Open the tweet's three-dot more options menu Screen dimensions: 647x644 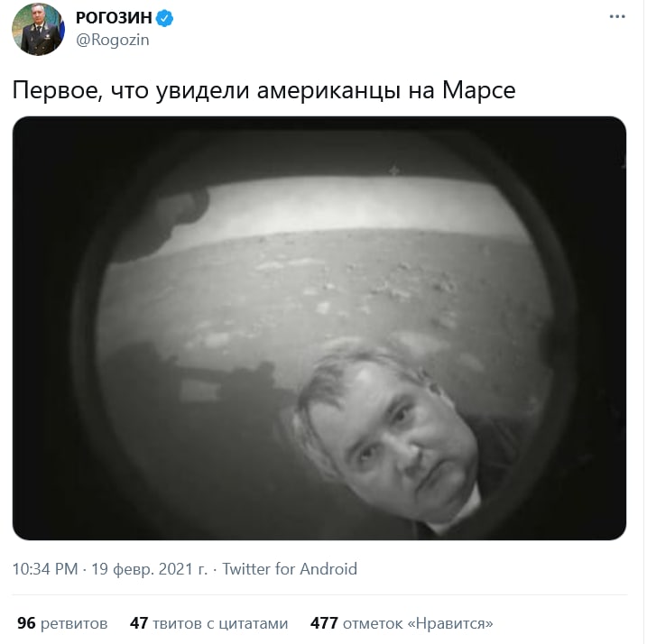pos(617,16)
